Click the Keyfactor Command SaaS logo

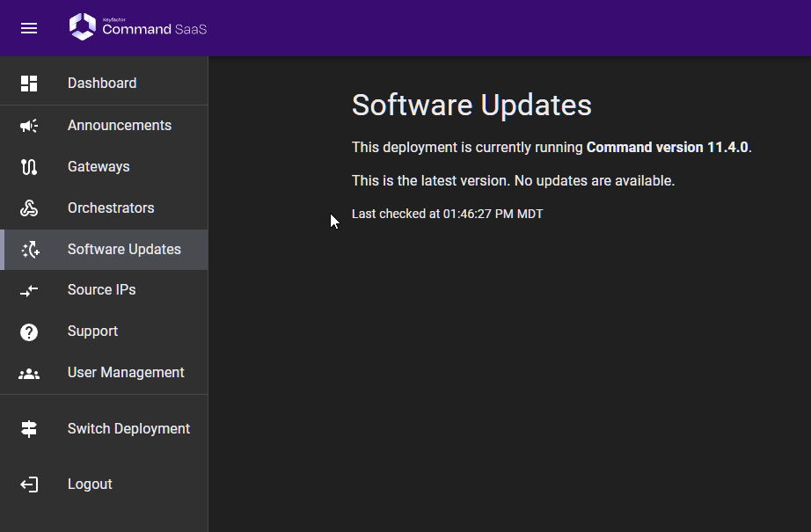click(x=138, y=27)
